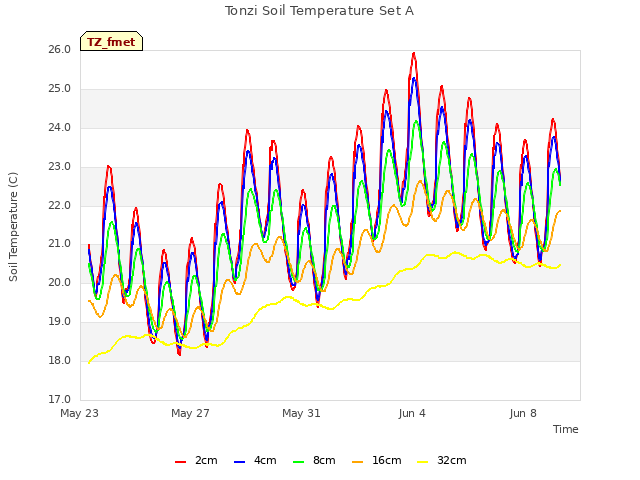Click the 17.0 y-axis tick label
This screenshot has width=640, height=480.
pos(60,399)
